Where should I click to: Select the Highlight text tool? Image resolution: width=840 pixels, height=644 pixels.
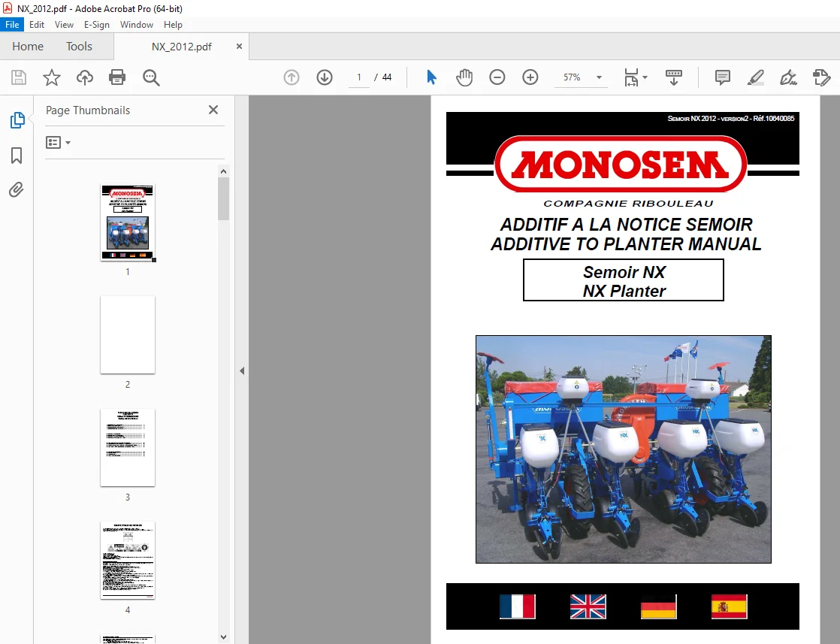tap(755, 77)
